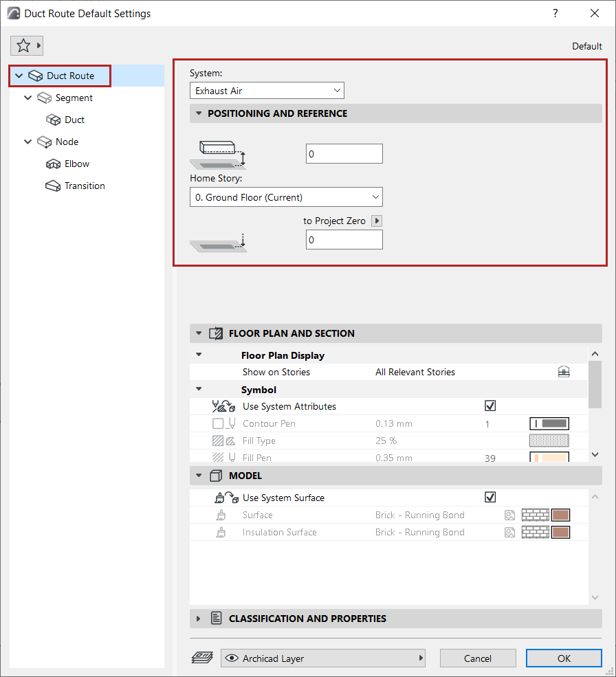Open the Favorites star button
616x677 pixels.
(26, 45)
